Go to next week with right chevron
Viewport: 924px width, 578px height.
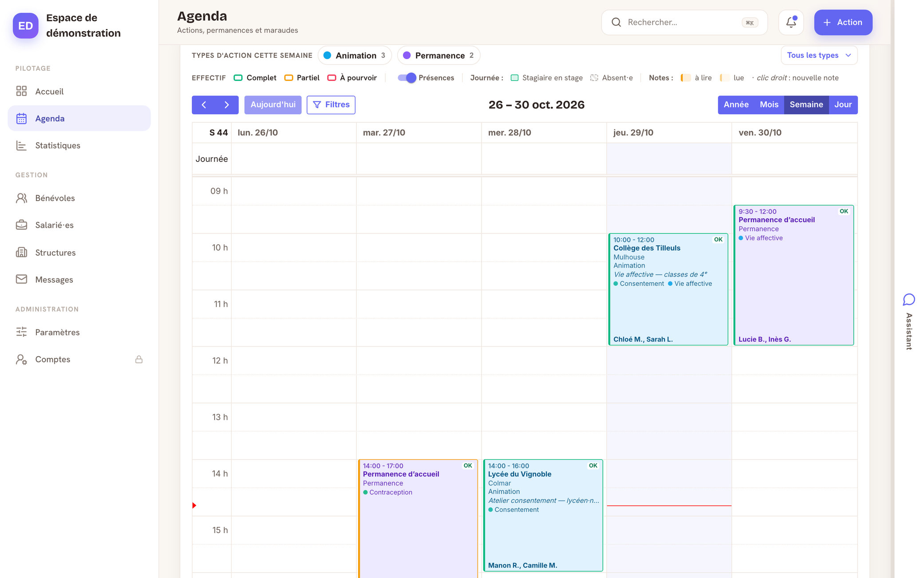(227, 105)
